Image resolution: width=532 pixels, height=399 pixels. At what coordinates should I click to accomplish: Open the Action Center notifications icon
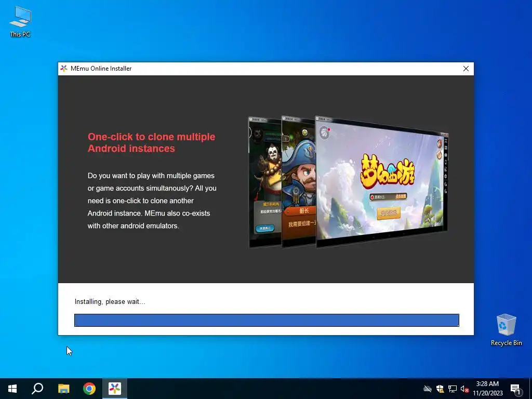(515, 389)
